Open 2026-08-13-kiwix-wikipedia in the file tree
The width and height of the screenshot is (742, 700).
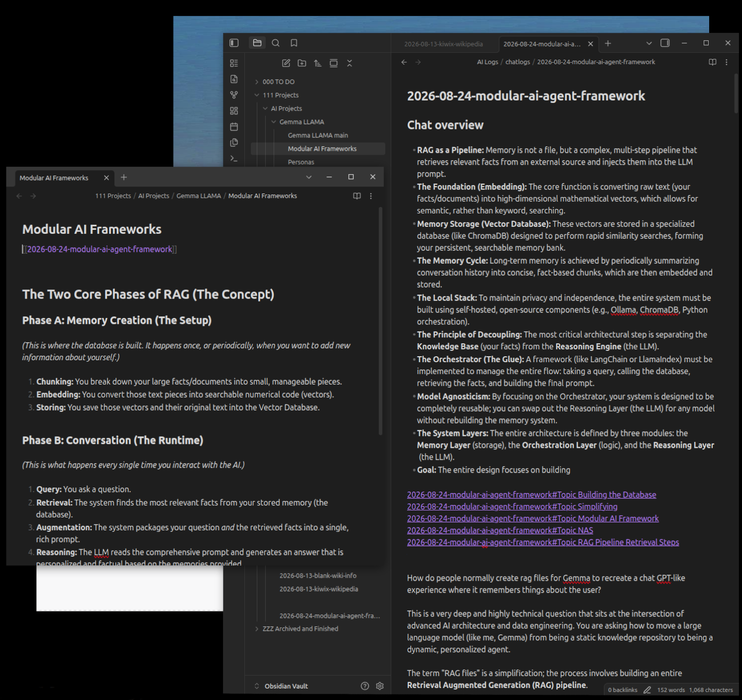coord(318,589)
